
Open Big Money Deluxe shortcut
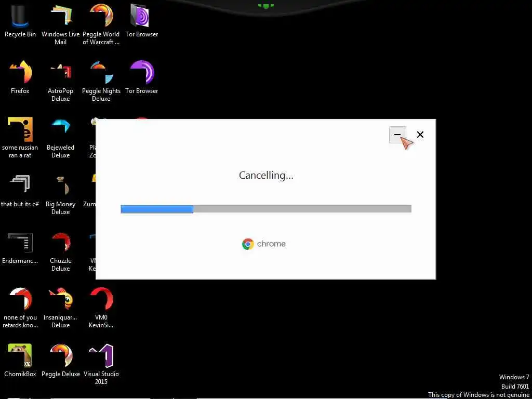point(60,194)
